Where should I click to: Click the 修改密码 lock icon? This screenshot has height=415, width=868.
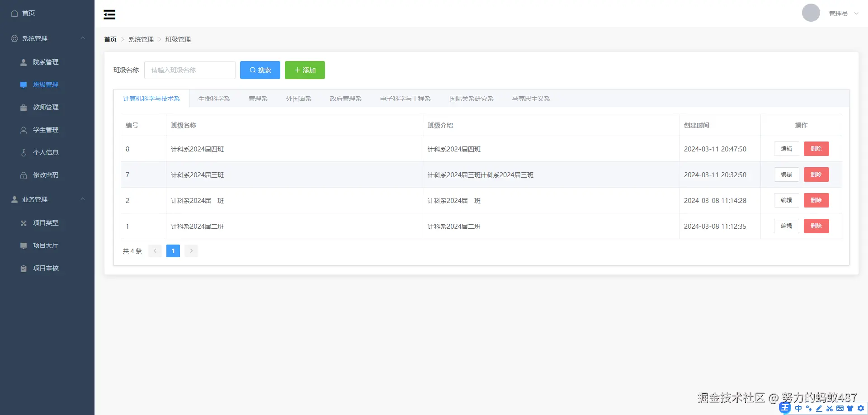point(24,175)
